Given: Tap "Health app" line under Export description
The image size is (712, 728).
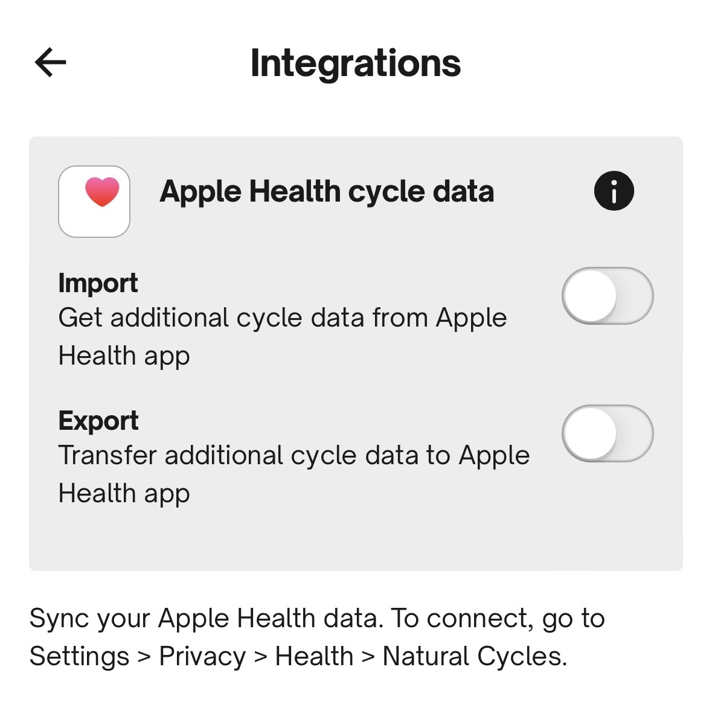Looking at the screenshot, I should [x=124, y=494].
